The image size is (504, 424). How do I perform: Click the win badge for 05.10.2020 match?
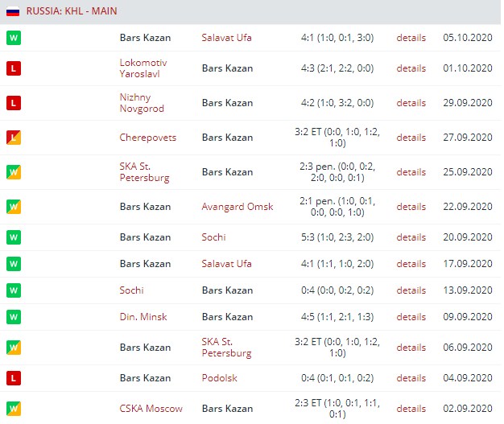[x=13, y=38]
